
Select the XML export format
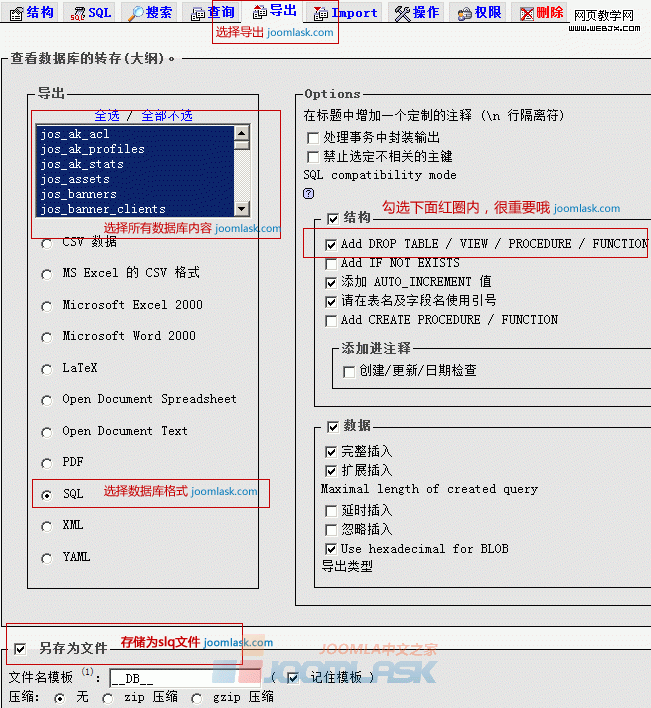(46, 526)
